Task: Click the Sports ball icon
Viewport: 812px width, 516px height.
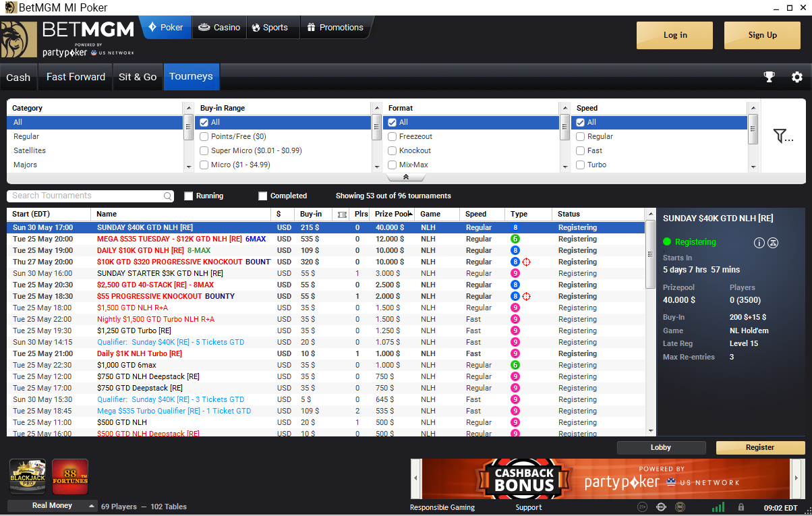Action: click(x=256, y=28)
